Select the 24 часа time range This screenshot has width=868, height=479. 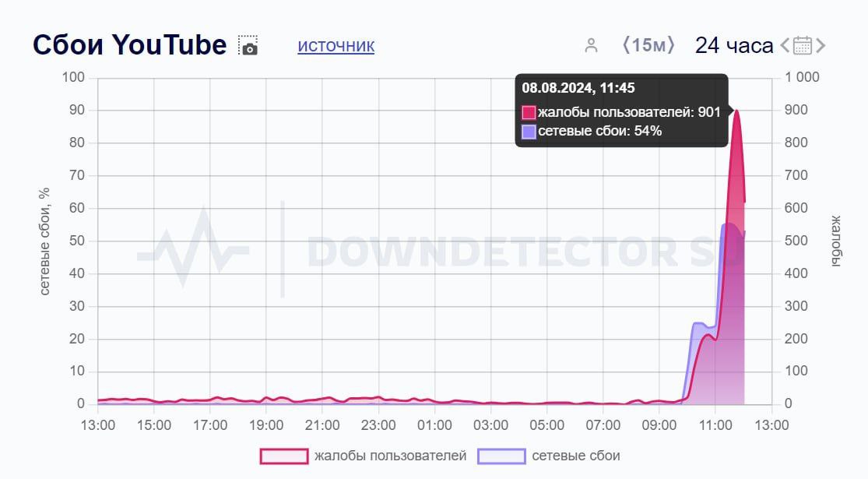tap(733, 45)
